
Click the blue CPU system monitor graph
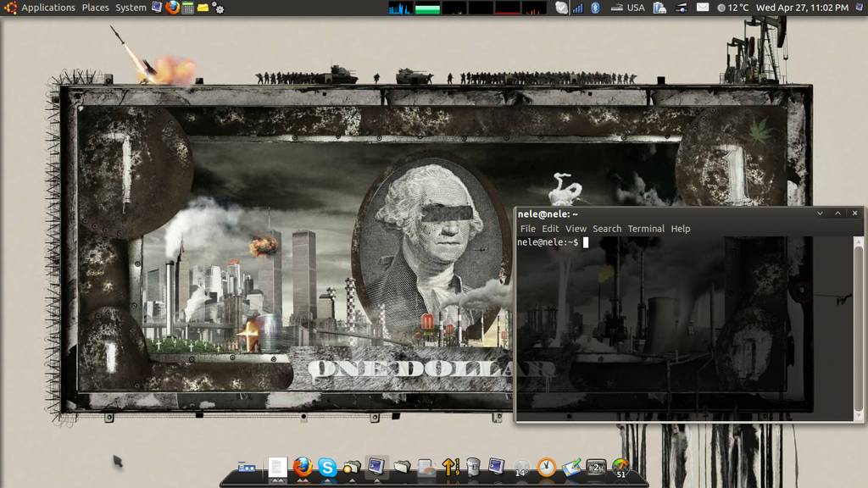coord(400,8)
